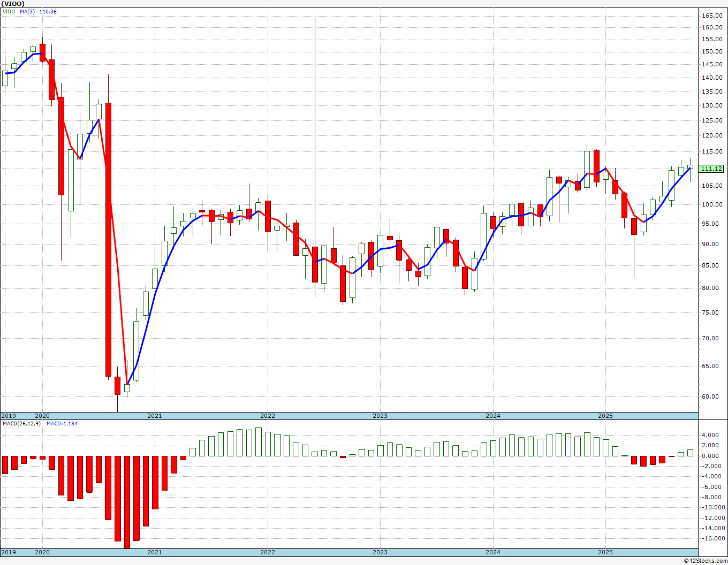728x565 pixels.
Task: Select the 100.00 price axis label
Action: 712,205
